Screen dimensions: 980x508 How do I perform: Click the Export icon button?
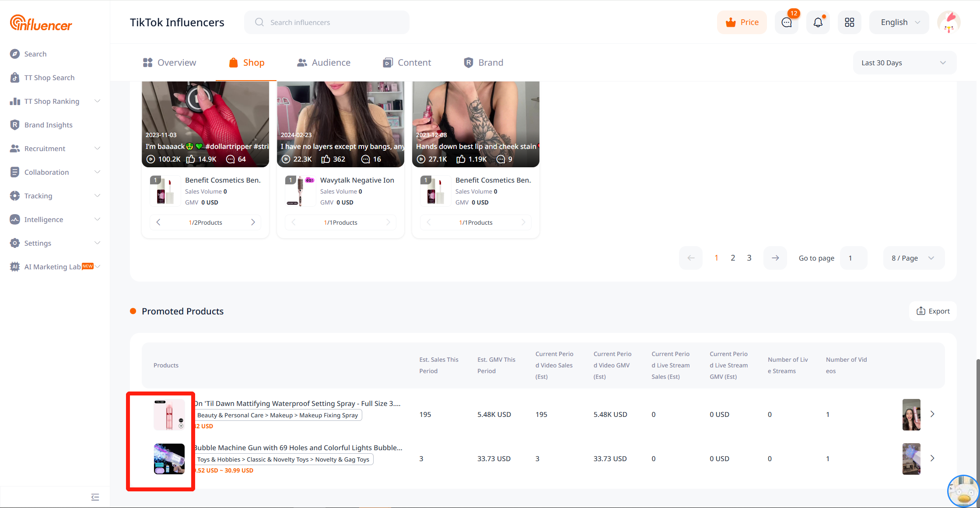click(x=933, y=311)
